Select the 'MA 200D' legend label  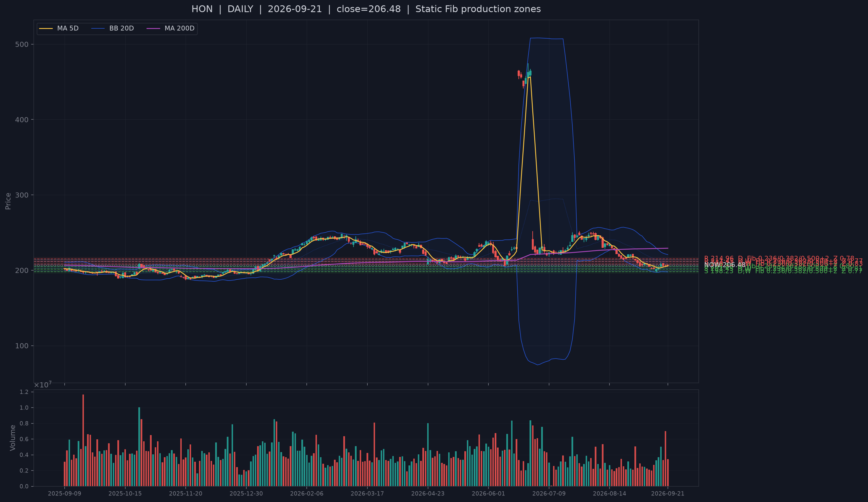point(179,28)
